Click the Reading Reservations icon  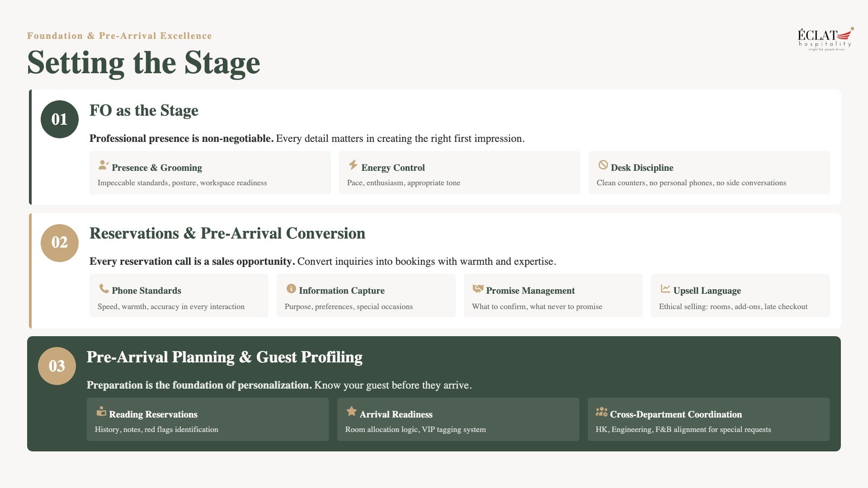coord(101,412)
